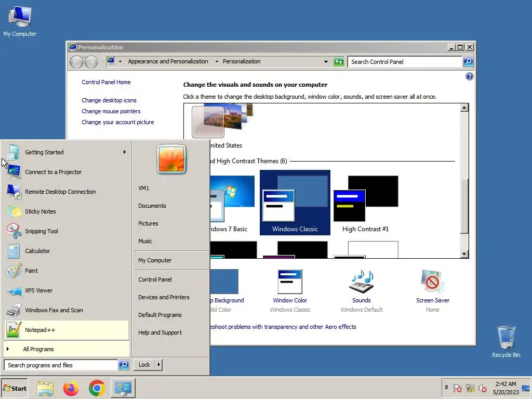
Task: Click the Start button
Action: (x=15, y=388)
